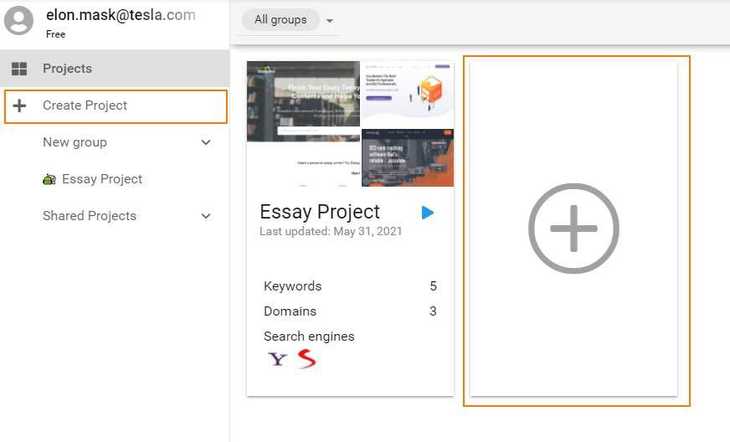Click the plus icon beside Create Project
Screen dimensions: 730x442
[x=20, y=106]
